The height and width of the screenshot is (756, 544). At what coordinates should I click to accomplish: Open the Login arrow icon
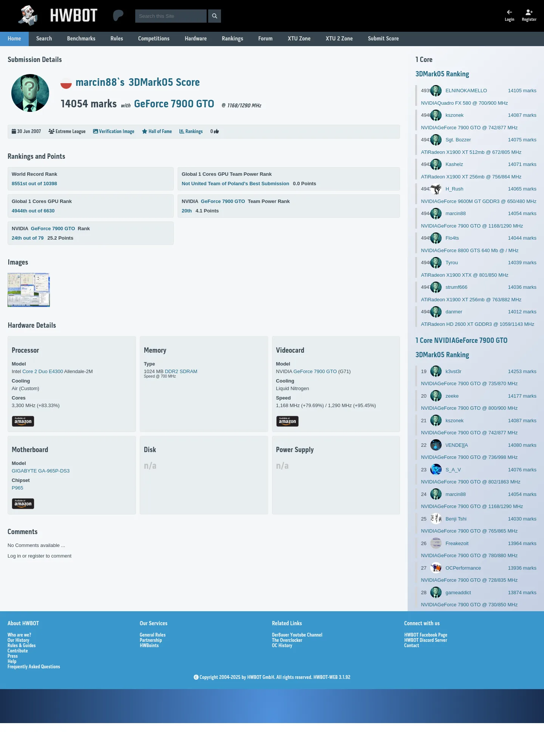click(509, 12)
